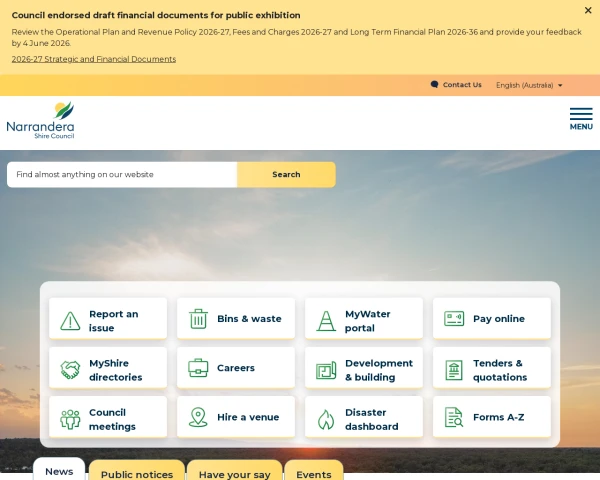The width and height of the screenshot is (600, 480).
Task: Open the Forms A-Z link text
Action: pos(499,417)
